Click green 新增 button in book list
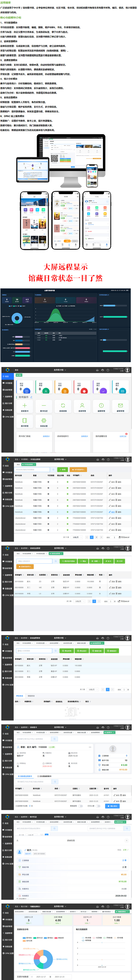The height and width of the screenshot is (980, 138). [63, 469]
